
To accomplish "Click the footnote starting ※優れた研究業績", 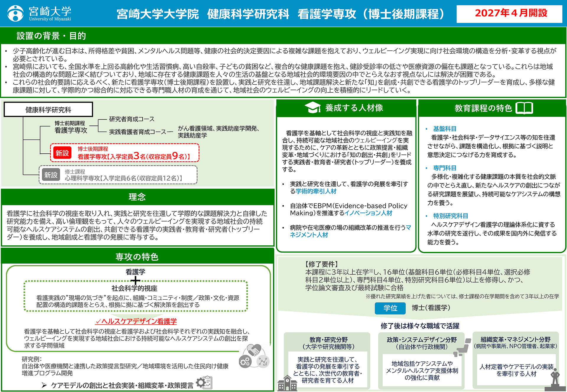I will (462, 296).
